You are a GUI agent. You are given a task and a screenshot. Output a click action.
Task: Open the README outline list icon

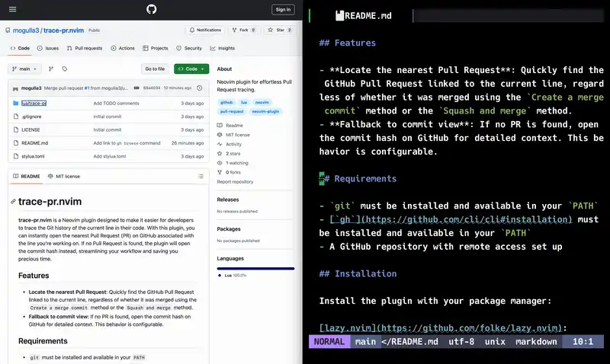point(201,177)
